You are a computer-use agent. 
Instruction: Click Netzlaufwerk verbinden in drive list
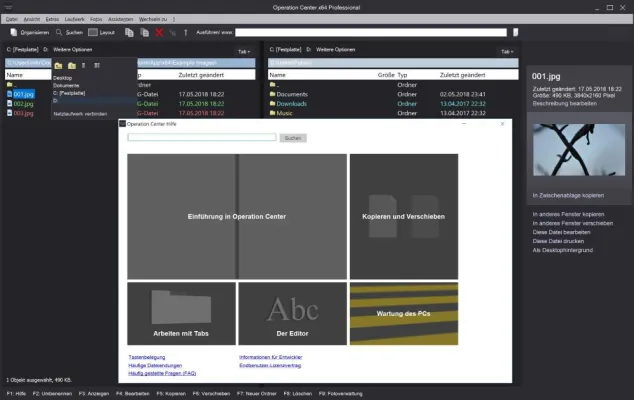[82, 114]
